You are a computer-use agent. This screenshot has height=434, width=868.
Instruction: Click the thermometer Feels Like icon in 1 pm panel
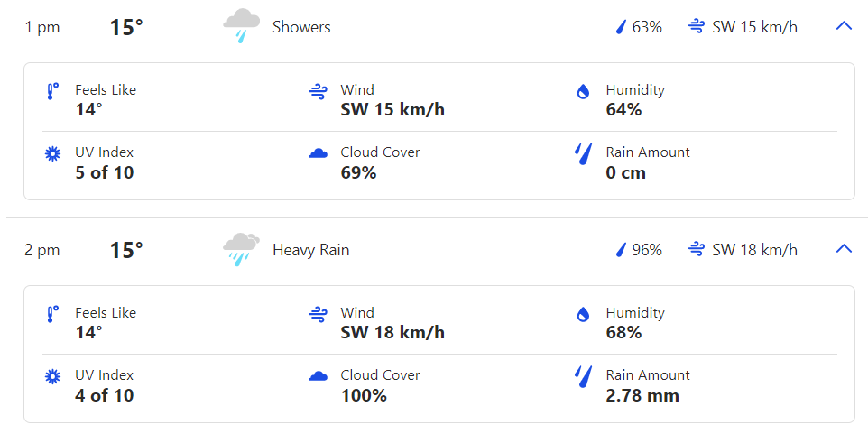click(x=52, y=91)
